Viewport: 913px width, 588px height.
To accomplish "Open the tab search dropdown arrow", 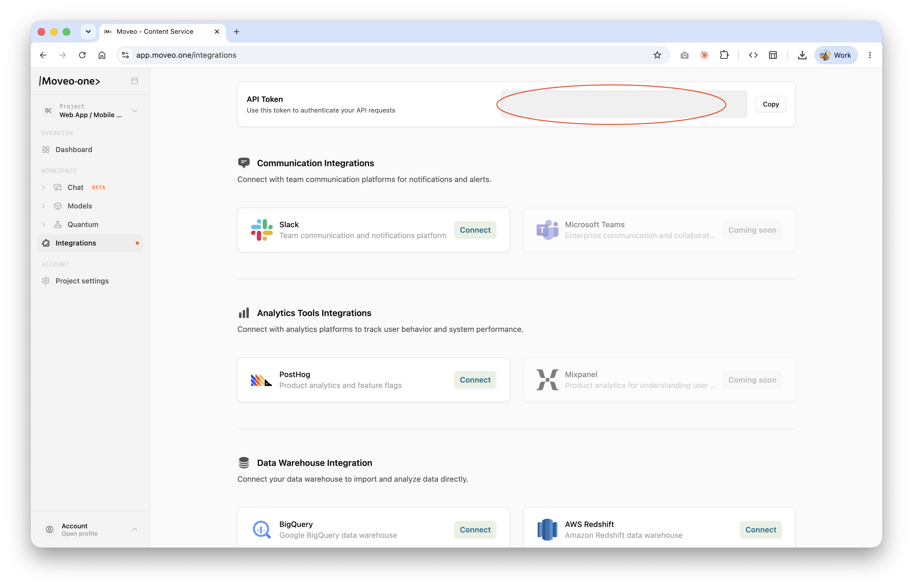I will coord(88,32).
